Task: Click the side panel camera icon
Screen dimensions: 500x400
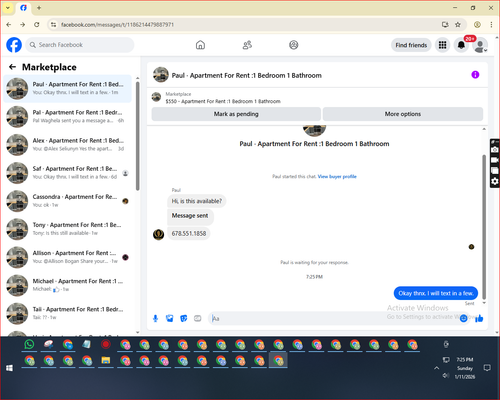Action: point(495,150)
